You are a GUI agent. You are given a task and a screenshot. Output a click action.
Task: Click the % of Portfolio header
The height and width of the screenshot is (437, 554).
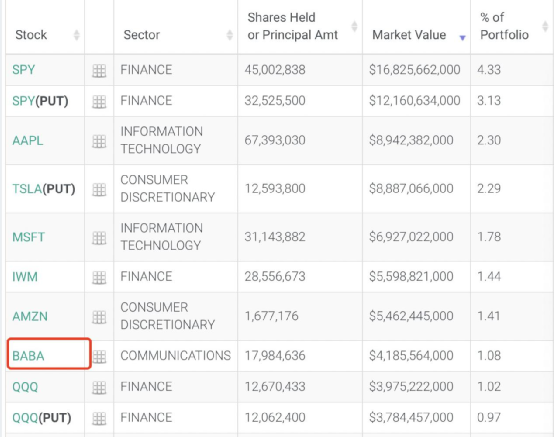click(x=505, y=26)
